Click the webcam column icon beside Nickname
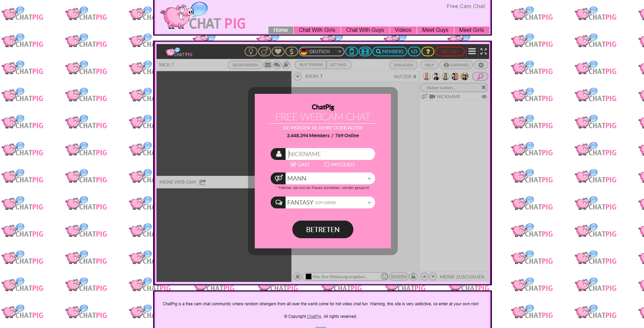644x328 pixels. coord(432,97)
